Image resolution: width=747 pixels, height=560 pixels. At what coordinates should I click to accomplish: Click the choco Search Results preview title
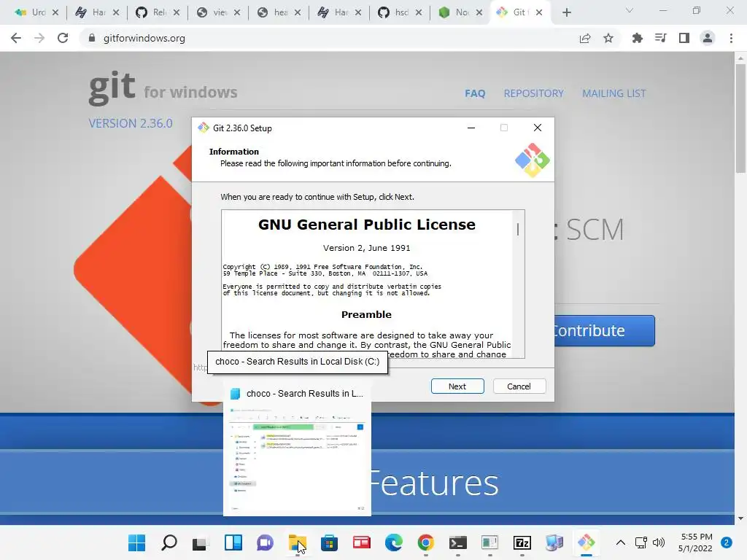(x=304, y=393)
